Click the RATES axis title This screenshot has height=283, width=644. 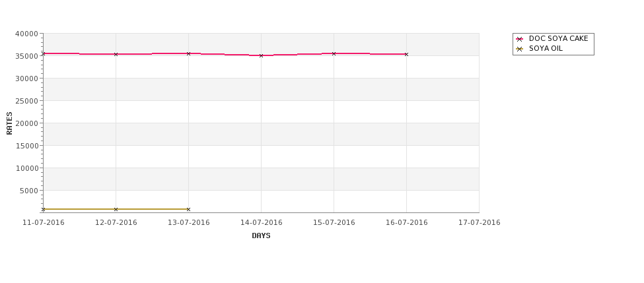tap(9, 123)
